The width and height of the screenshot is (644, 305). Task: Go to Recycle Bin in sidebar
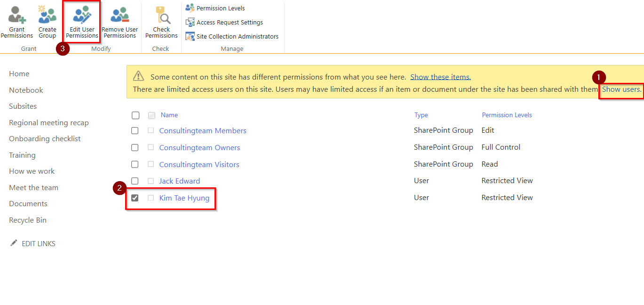tap(28, 220)
